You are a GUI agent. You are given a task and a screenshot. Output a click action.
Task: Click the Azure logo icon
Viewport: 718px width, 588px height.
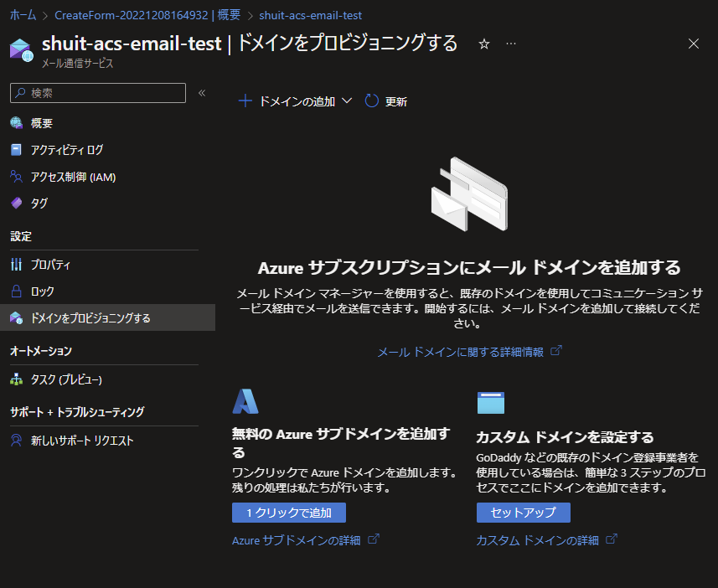click(x=246, y=401)
